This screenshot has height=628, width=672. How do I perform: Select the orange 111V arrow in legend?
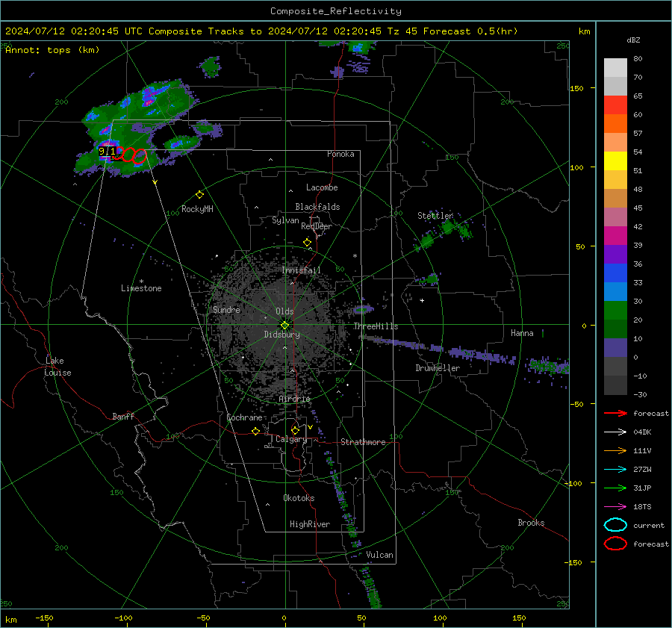pos(615,450)
